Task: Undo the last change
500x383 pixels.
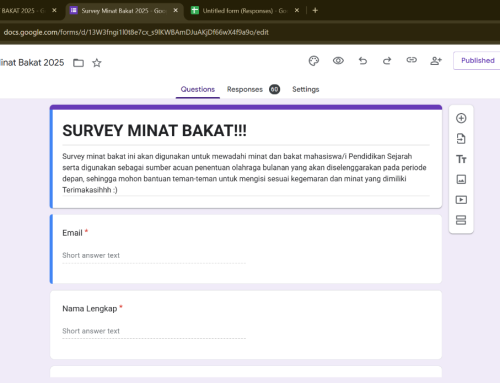Action: coord(363,61)
